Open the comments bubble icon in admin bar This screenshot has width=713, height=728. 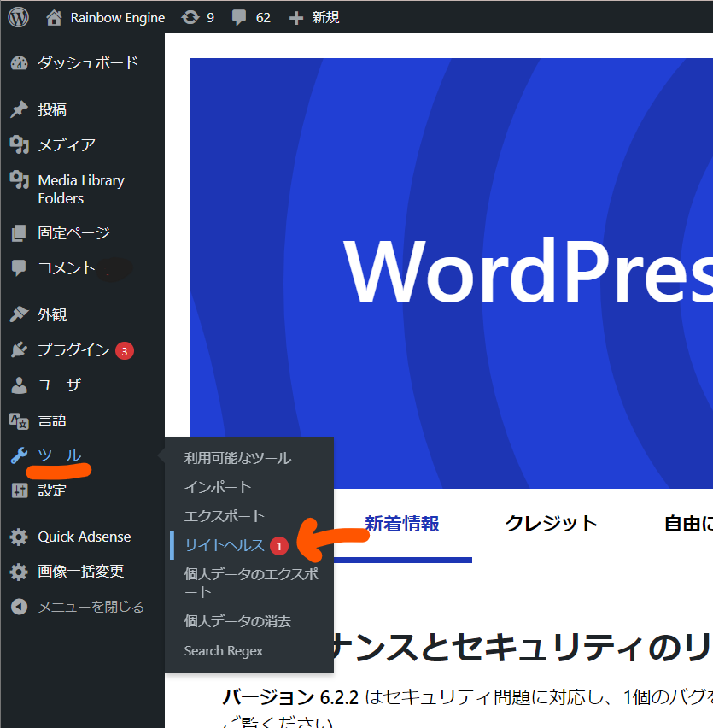[239, 18]
